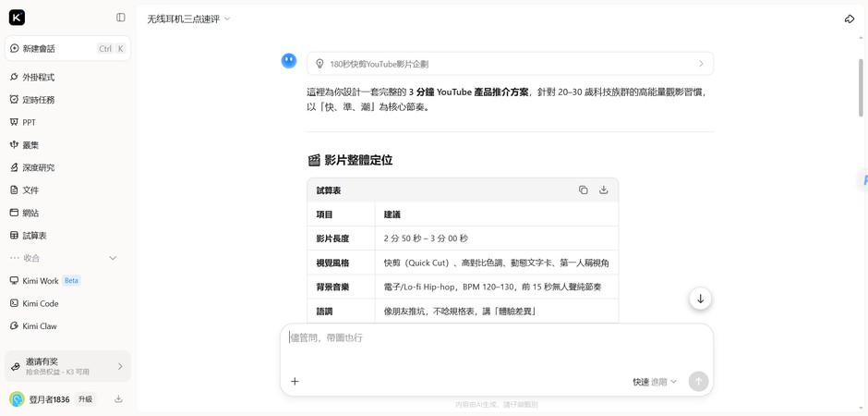Image resolution: width=868 pixels, height=416 pixels.
Task: Click the 影片長度 table cell
Action: pyautogui.click(x=341, y=239)
